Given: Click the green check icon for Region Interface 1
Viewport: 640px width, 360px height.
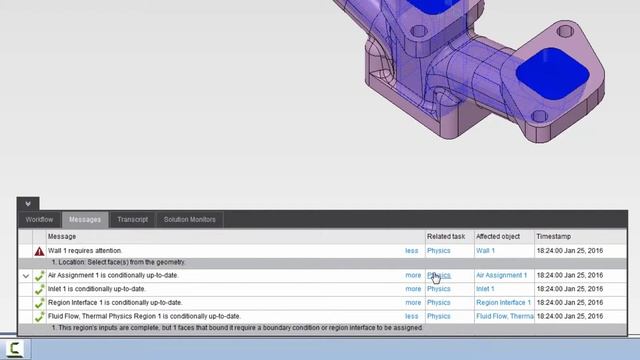Looking at the screenshot, I should coord(39,303).
